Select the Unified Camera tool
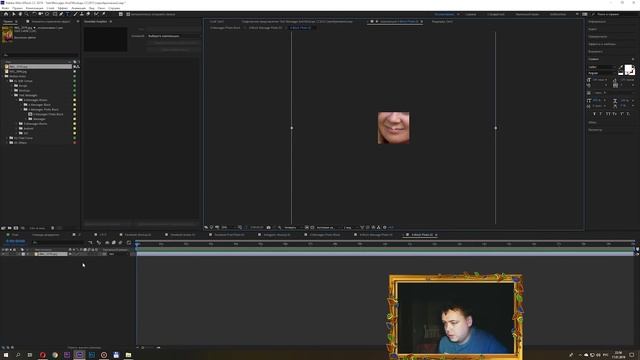 40,14
